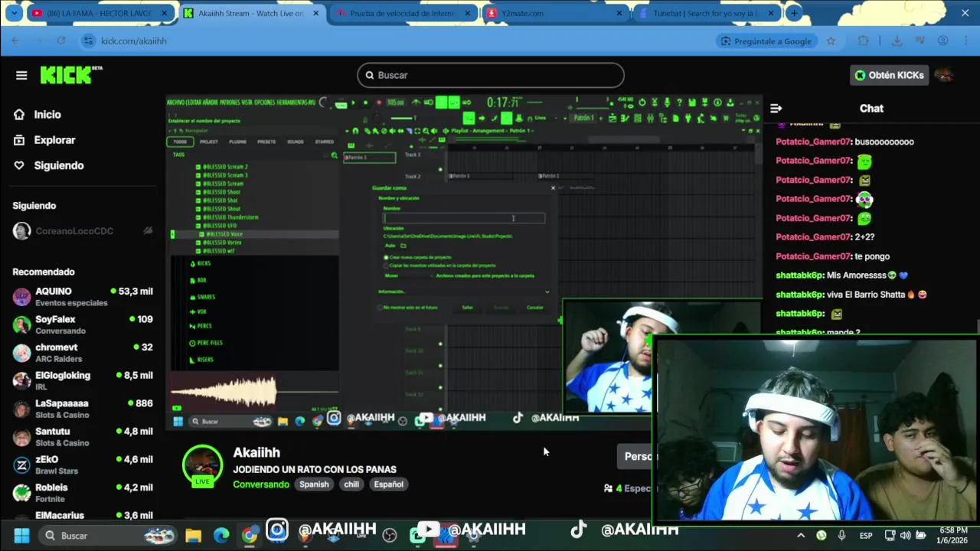Image resolution: width=980 pixels, height=551 pixels.
Task: Open recommended channel SoyFalex
Action: (83, 324)
